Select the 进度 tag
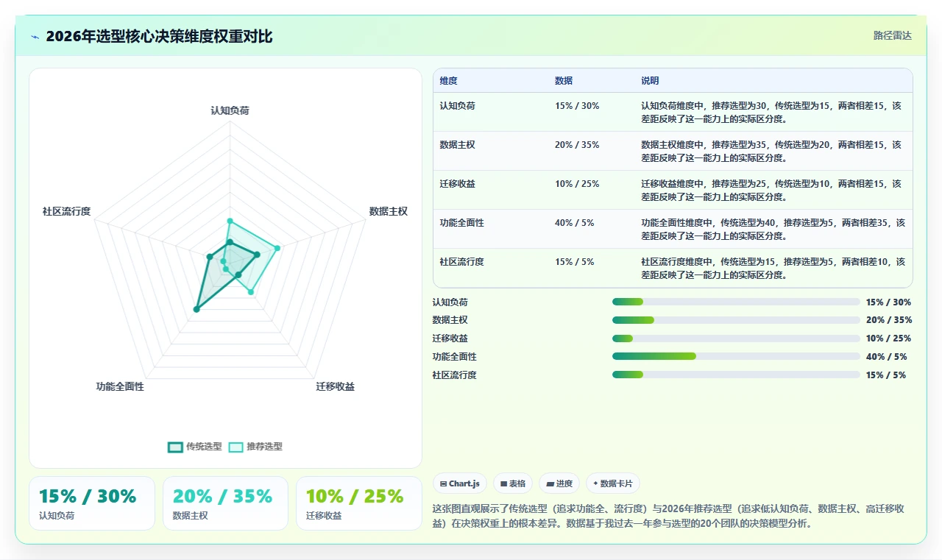 tap(559, 483)
